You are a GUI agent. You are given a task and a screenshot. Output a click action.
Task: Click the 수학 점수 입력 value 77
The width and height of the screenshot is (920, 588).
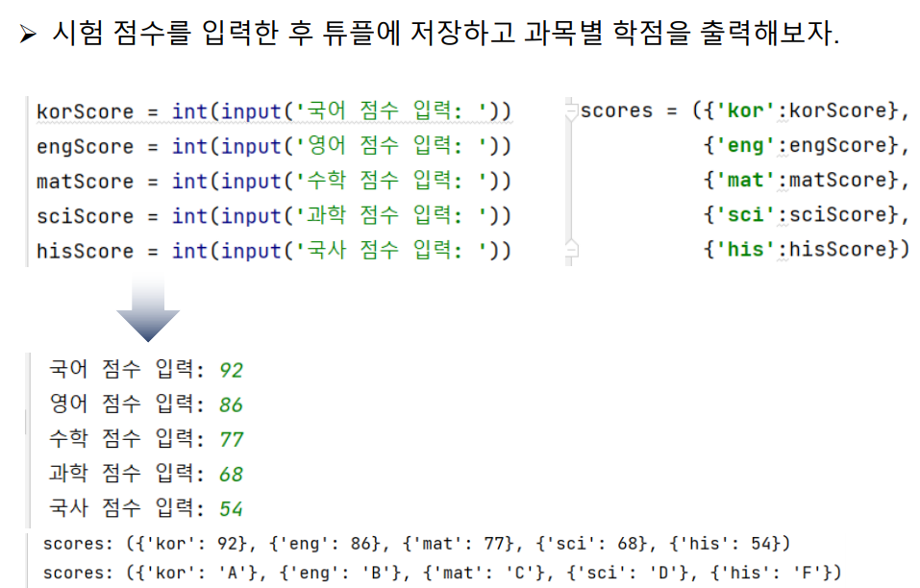point(231,440)
